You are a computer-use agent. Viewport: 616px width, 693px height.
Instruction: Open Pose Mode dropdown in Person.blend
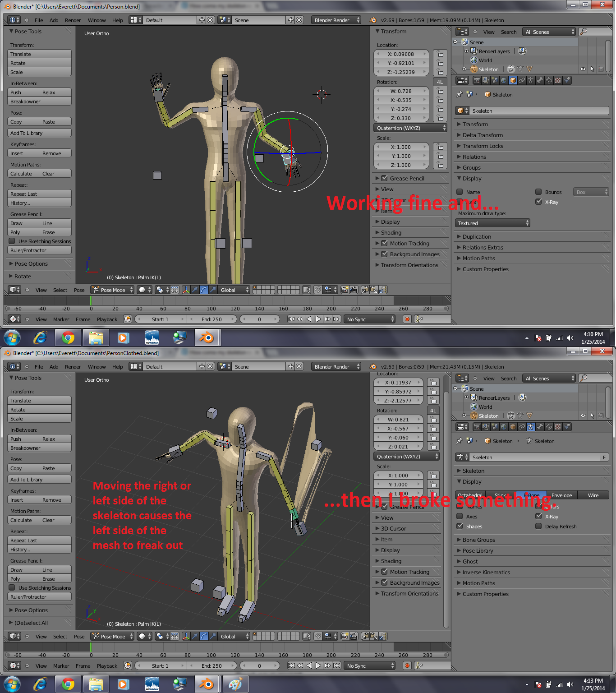(x=113, y=290)
